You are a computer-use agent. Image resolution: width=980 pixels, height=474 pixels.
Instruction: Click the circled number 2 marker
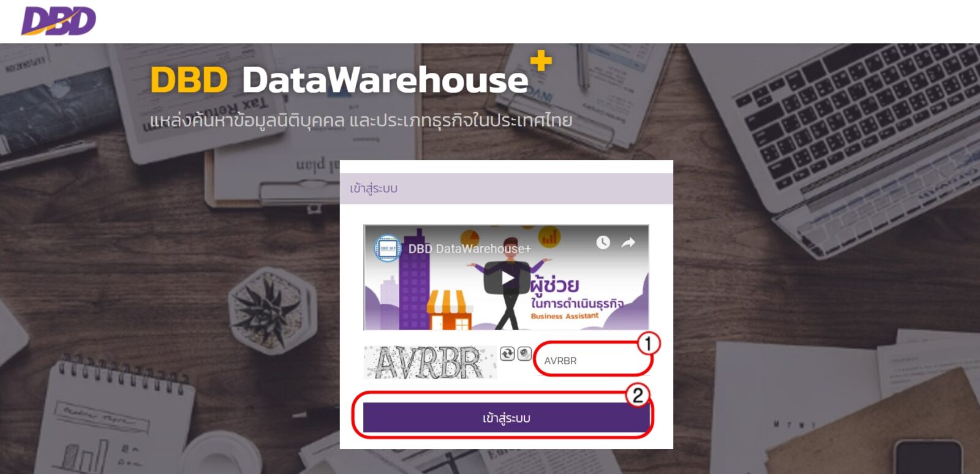coord(638,395)
